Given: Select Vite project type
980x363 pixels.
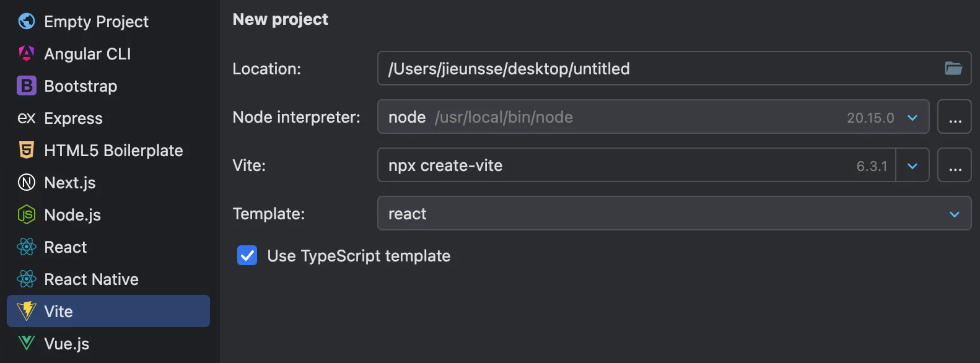Looking at the screenshot, I should pos(108,311).
